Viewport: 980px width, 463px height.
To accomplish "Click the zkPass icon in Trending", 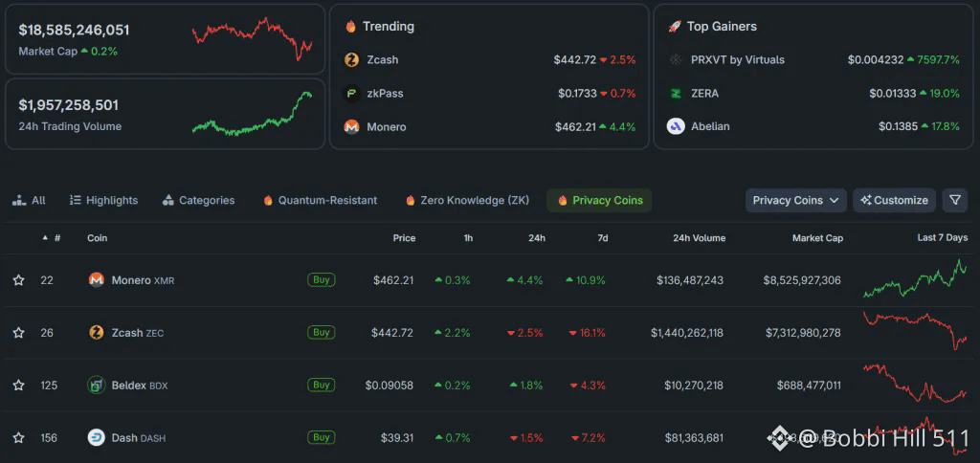I will 351,94.
